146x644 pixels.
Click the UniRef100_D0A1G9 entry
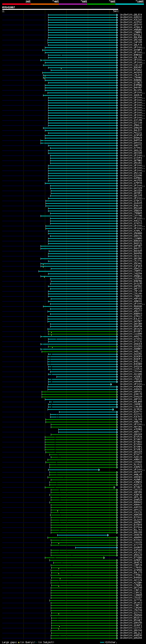point(131,397)
